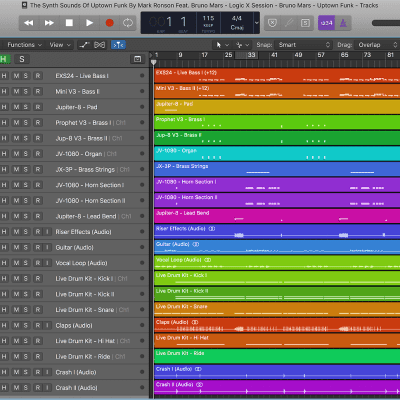The image size is (400, 400).
Task: Click the global Solo S button in track header
Action: point(22,59)
